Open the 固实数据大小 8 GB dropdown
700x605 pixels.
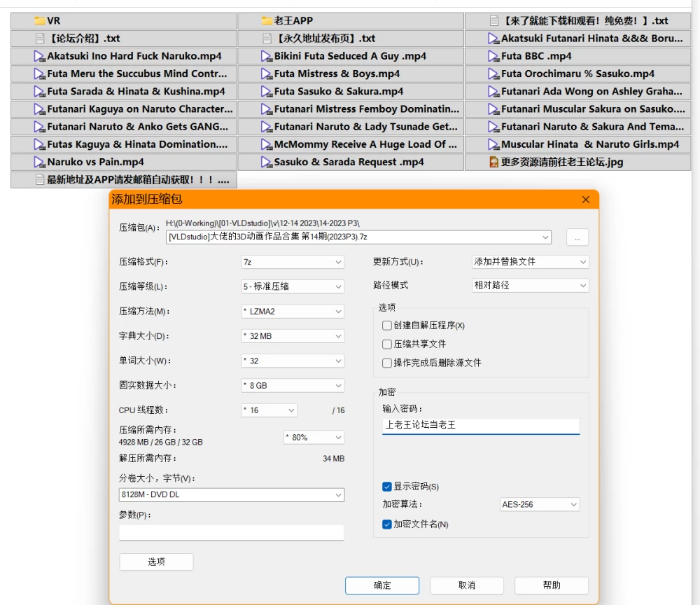tap(293, 385)
